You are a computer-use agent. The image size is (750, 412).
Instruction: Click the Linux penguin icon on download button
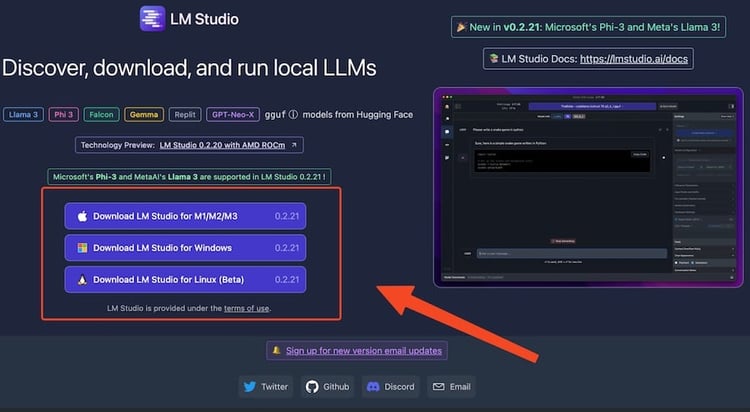pos(83,279)
